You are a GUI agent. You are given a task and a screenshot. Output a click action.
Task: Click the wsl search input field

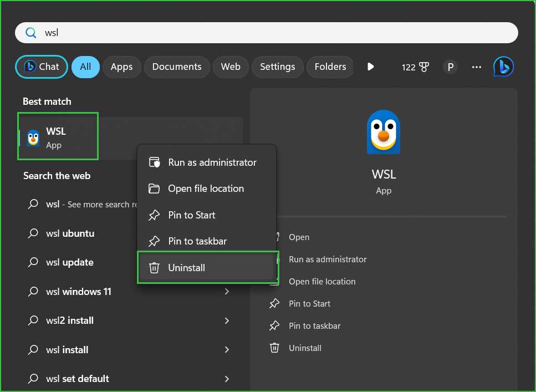(x=266, y=33)
